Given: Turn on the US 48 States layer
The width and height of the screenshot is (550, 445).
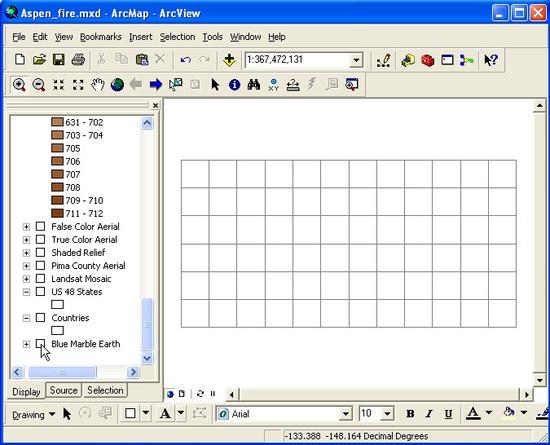Looking at the screenshot, I should point(41,292).
